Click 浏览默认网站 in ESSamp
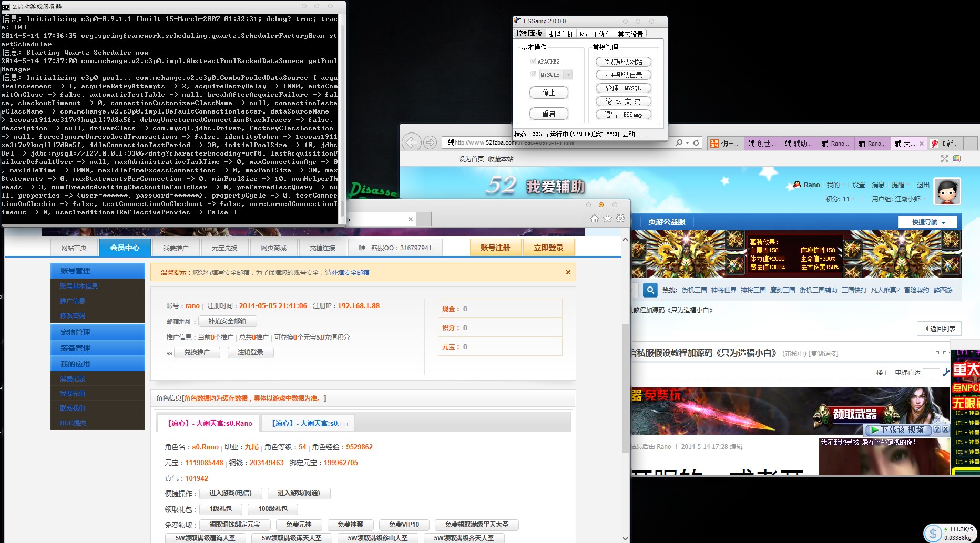980x543 pixels. 623,62
